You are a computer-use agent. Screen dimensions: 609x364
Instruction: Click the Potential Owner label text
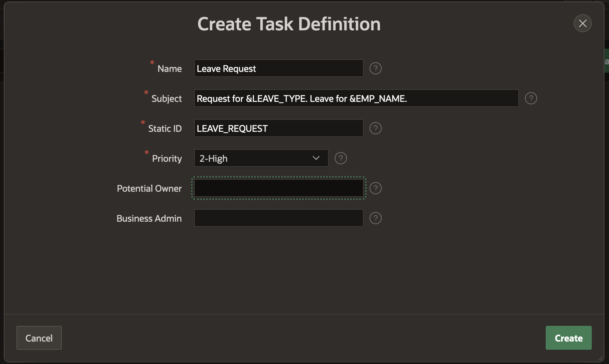click(x=149, y=189)
